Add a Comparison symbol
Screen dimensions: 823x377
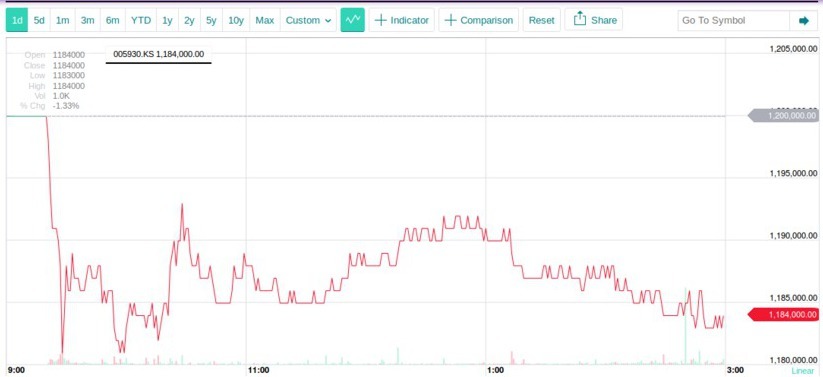click(478, 20)
